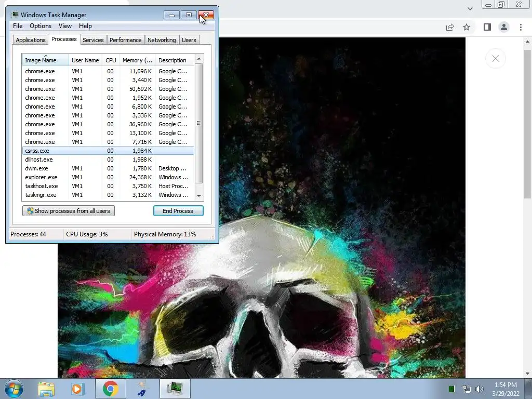
Task: Switch to the Performance tab
Action: click(x=126, y=40)
